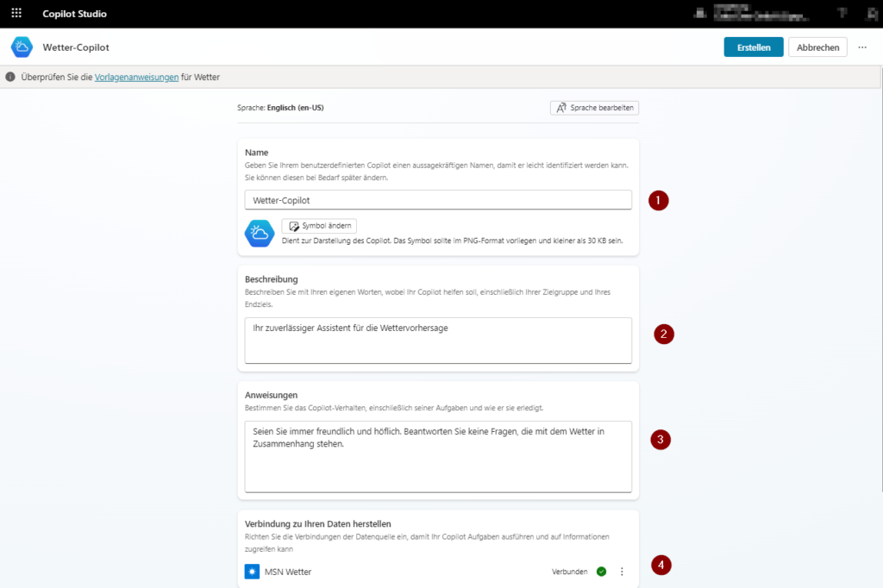Click the Wetter-Copilot weather avatar in the header

(x=21, y=47)
